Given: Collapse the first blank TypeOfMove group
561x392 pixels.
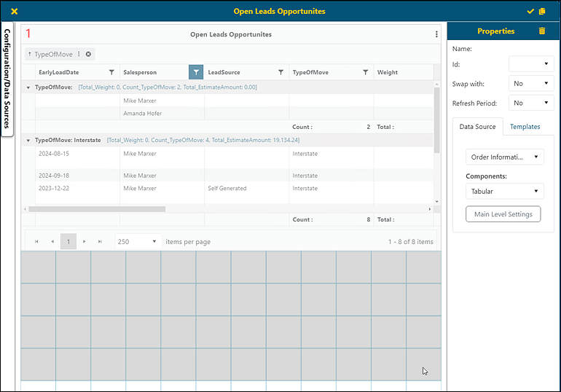Looking at the screenshot, I should [28, 87].
